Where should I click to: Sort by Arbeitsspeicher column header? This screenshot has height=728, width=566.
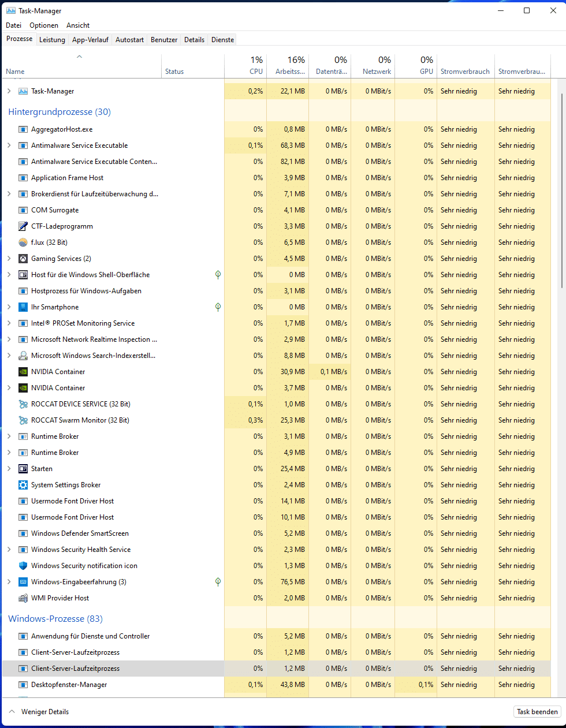(x=288, y=65)
